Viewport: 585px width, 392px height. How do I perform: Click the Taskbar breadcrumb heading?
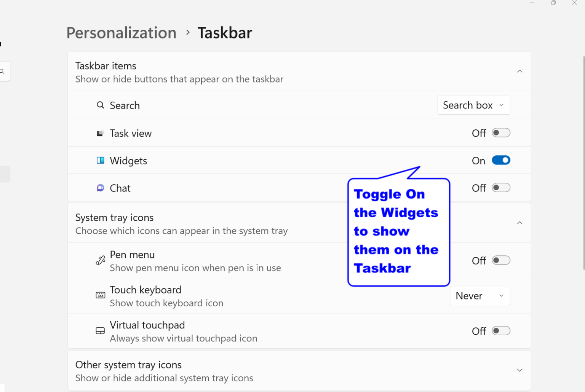tap(225, 33)
